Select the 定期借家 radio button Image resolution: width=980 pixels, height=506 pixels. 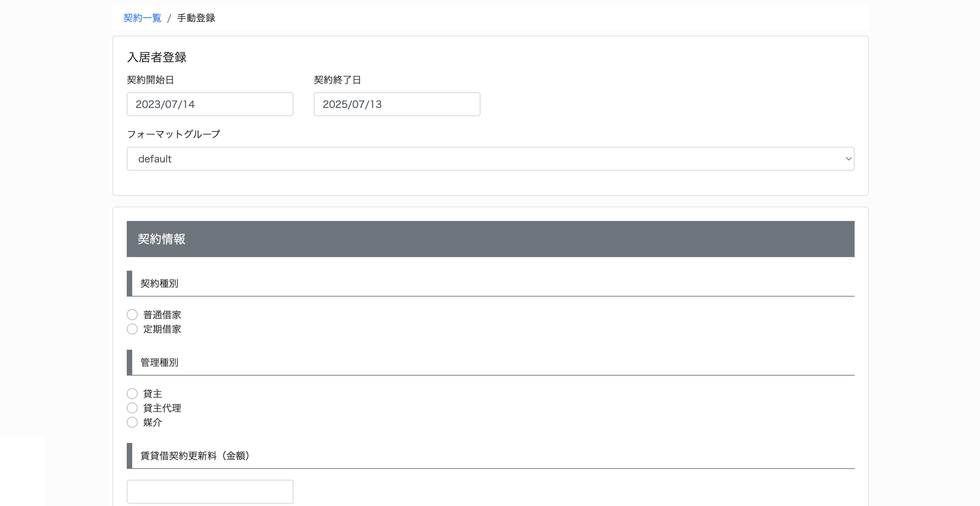pyautogui.click(x=132, y=329)
